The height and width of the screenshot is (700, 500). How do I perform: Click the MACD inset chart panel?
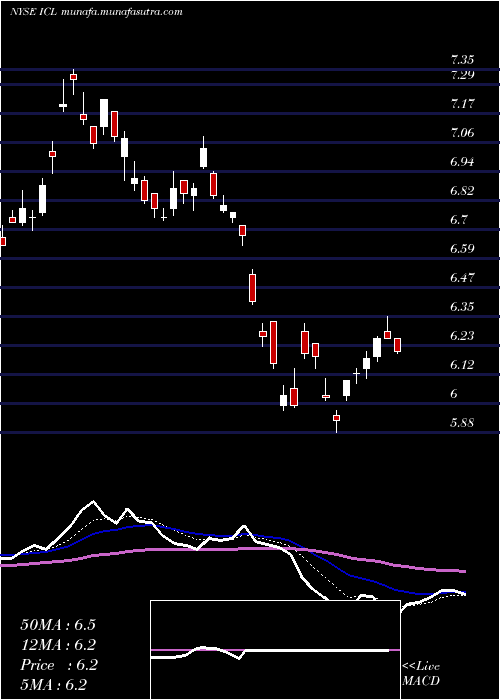[275, 650]
